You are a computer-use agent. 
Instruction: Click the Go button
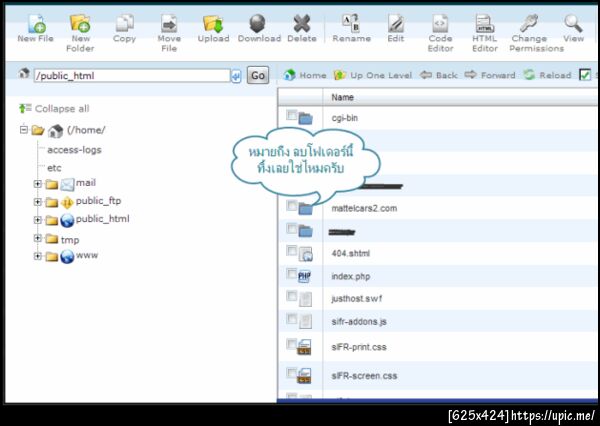[258, 75]
